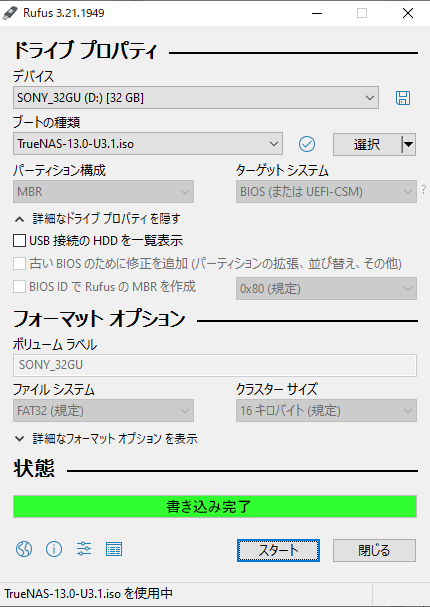Image resolution: width=430 pixels, height=607 pixels.
Task: Click the ボリューム ラベル SONY_32GU field
Action: click(x=215, y=365)
